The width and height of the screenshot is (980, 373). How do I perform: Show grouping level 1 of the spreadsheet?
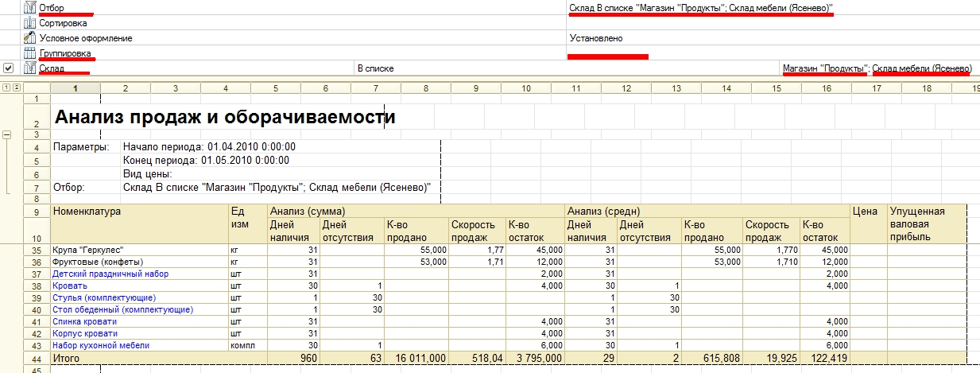[x=6, y=87]
